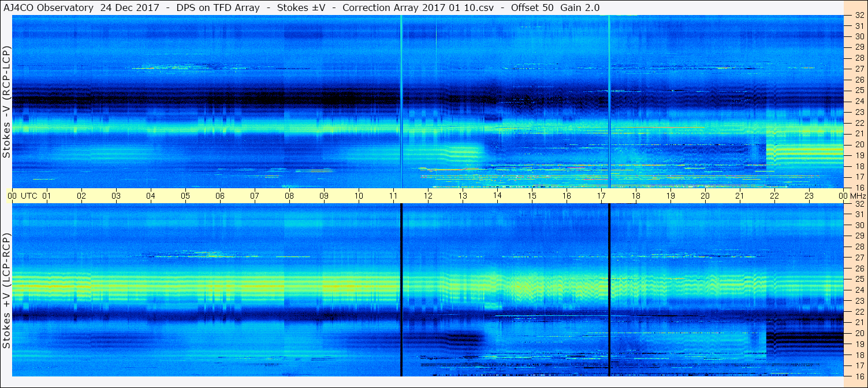Image resolution: width=868 pixels, height=388 pixels.
Task: Select the 22 hour tick on time axis
Action: [x=774, y=196]
